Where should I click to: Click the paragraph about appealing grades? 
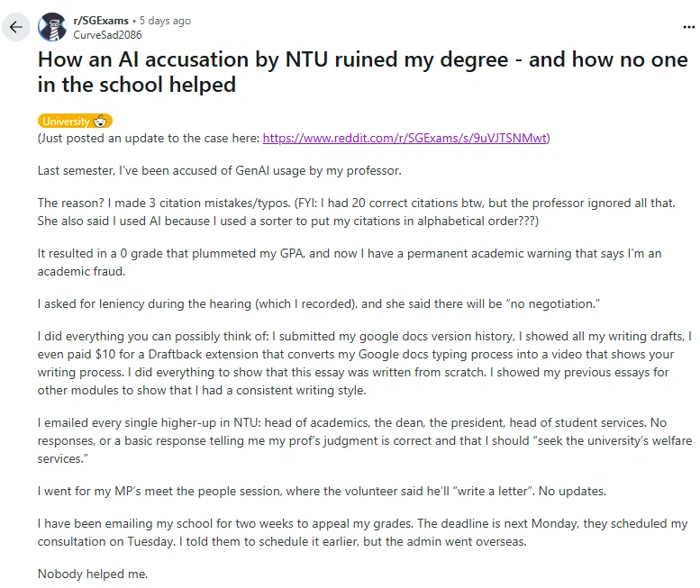point(362,532)
